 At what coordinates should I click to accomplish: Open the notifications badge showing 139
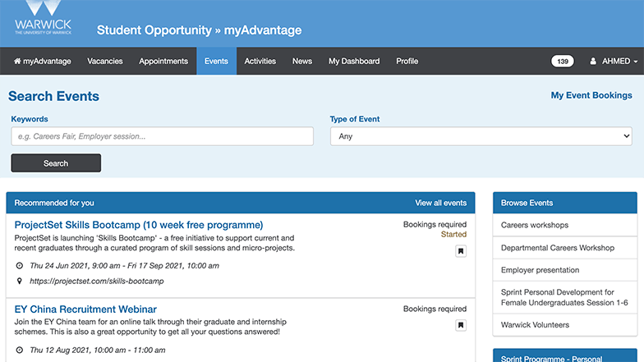pos(563,62)
